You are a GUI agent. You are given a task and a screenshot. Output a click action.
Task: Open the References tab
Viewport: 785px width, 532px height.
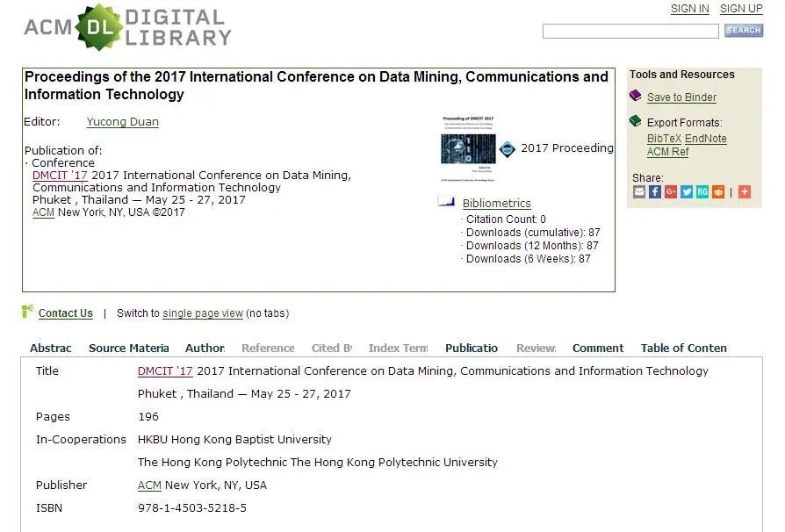tap(268, 348)
